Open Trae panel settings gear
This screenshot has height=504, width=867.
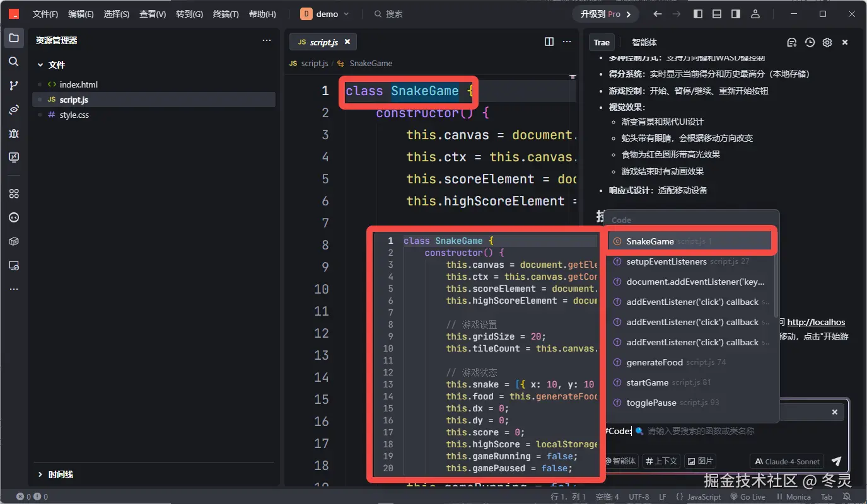pos(827,42)
